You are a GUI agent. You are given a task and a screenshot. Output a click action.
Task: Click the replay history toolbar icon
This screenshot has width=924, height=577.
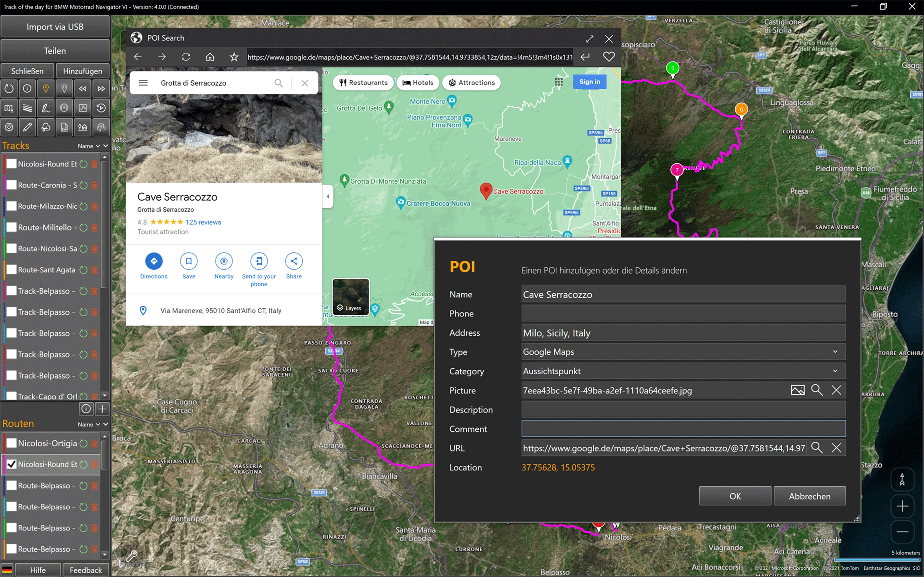[x=101, y=108]
